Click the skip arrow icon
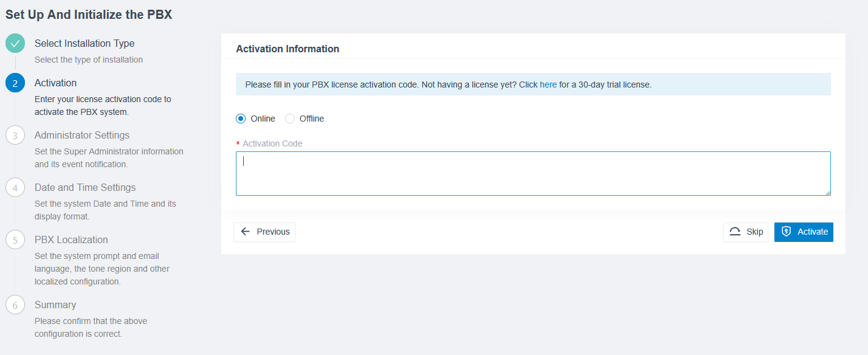The width and height of the screenshot is (868, 355). pos(735,232)
